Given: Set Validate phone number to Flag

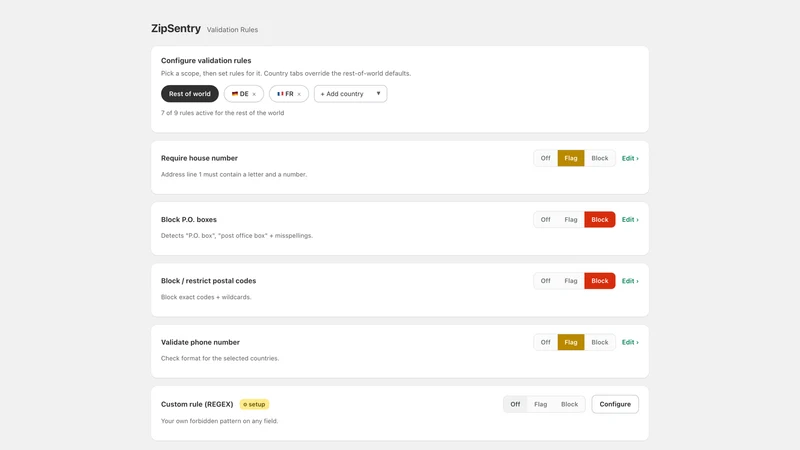Looking at the screenshot, I should [x=571, y=342].
